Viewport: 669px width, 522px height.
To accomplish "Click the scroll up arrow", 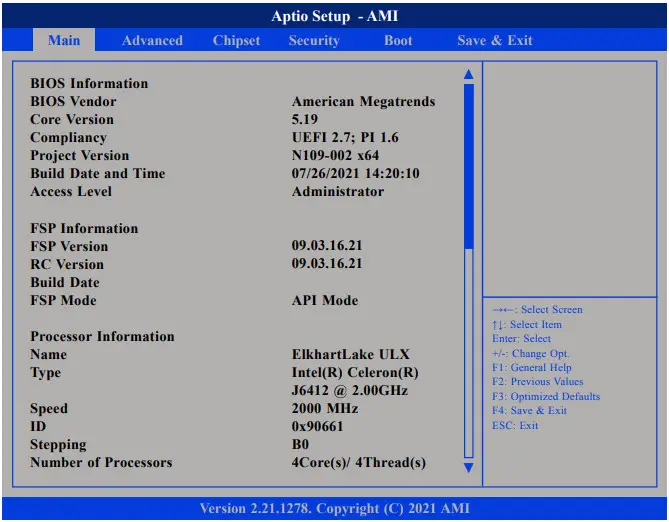I will [467, 75].
